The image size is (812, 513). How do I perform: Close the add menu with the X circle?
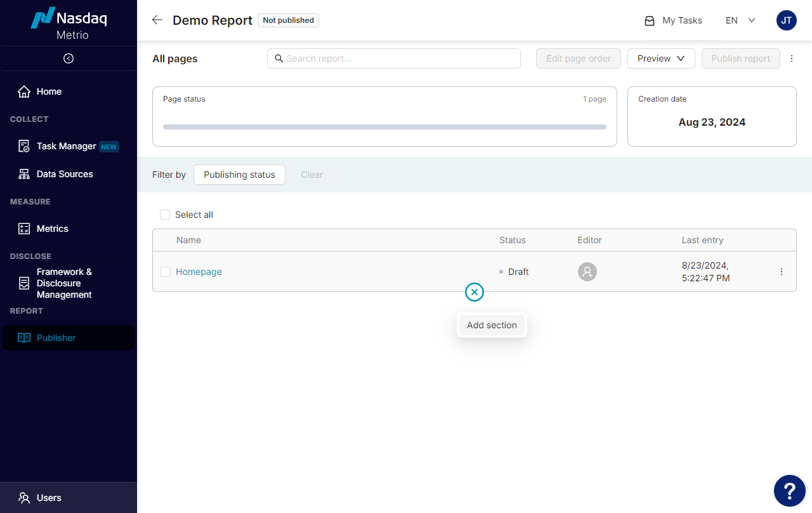click(x=475, y=292)
